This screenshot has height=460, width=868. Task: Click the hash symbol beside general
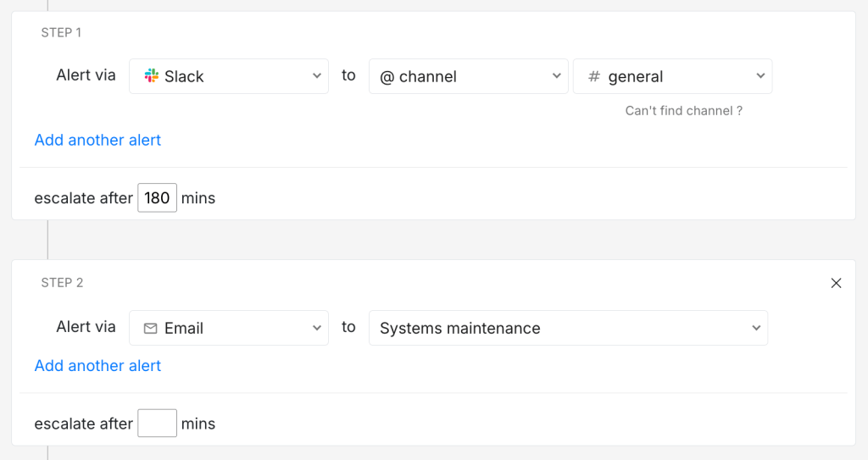594,77
